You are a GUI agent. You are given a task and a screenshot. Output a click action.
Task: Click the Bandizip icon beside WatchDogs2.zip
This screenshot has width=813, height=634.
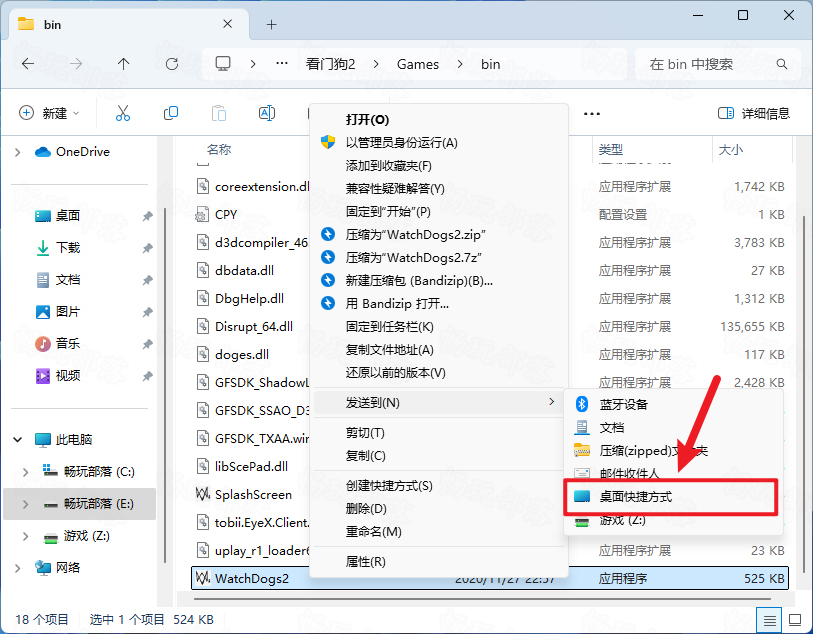click(328, 234)
